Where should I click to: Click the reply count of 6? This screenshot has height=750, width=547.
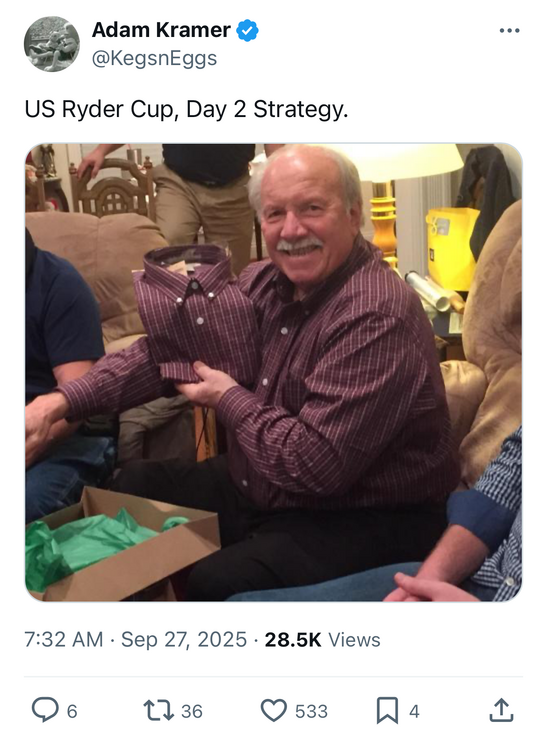72,711
